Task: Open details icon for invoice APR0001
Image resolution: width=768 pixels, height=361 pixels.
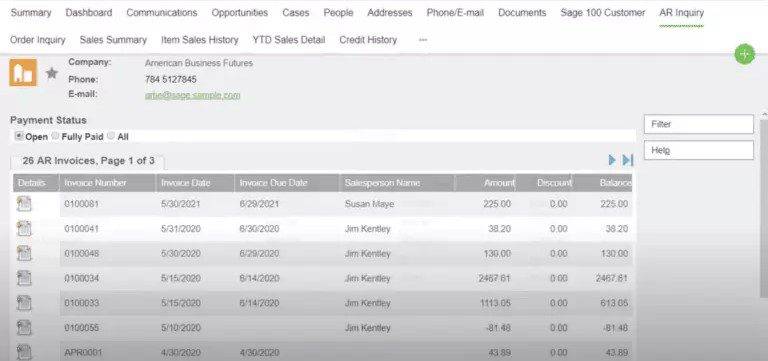Action: pyautogui.click(x=24, y=352)
